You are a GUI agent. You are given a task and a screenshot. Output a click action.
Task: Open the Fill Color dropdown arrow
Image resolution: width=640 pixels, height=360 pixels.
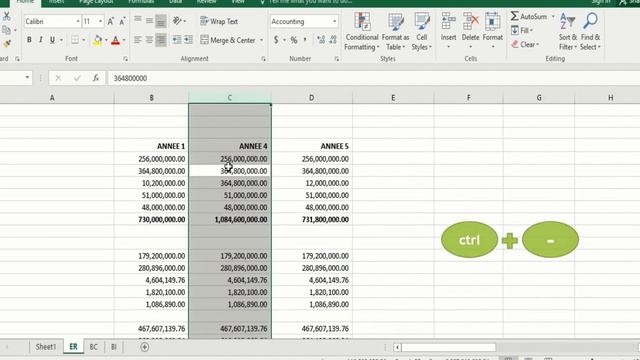[106, 40]
